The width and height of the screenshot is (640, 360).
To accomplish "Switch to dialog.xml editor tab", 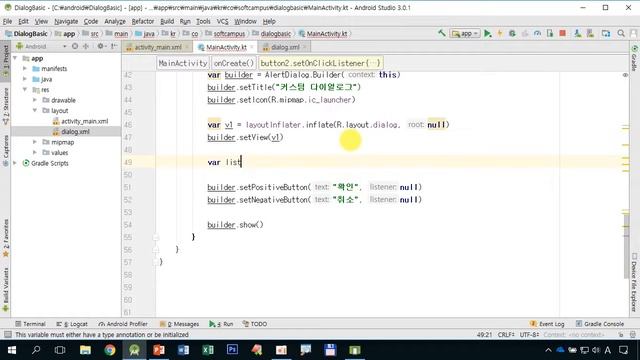I will click(x=285, y=47).
